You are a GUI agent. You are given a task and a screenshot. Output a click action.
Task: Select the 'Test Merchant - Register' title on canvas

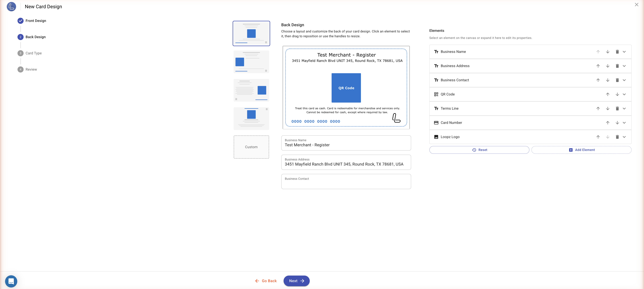click(x=346, y=55)
